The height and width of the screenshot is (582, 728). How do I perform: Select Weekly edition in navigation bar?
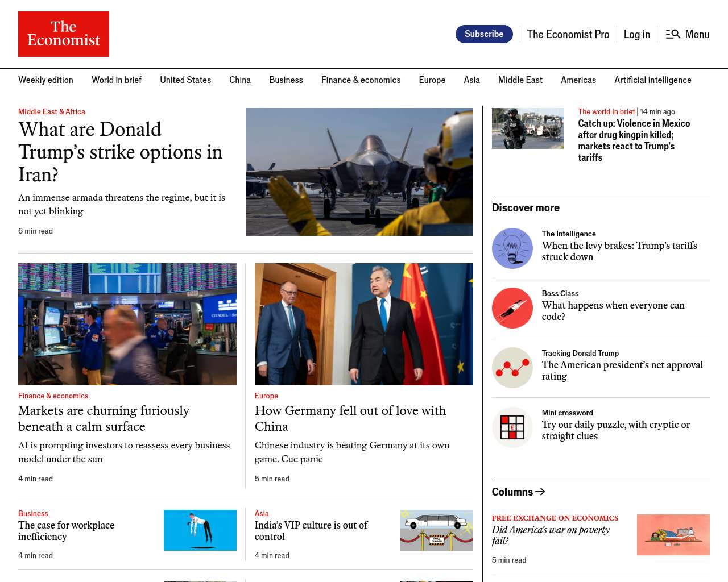pos(45,80)
